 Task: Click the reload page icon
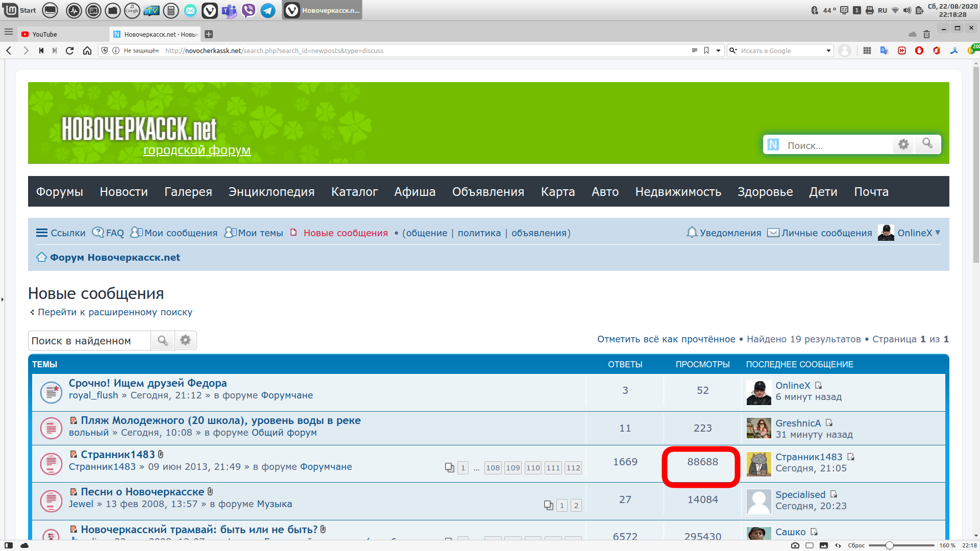tap(70, 51)
